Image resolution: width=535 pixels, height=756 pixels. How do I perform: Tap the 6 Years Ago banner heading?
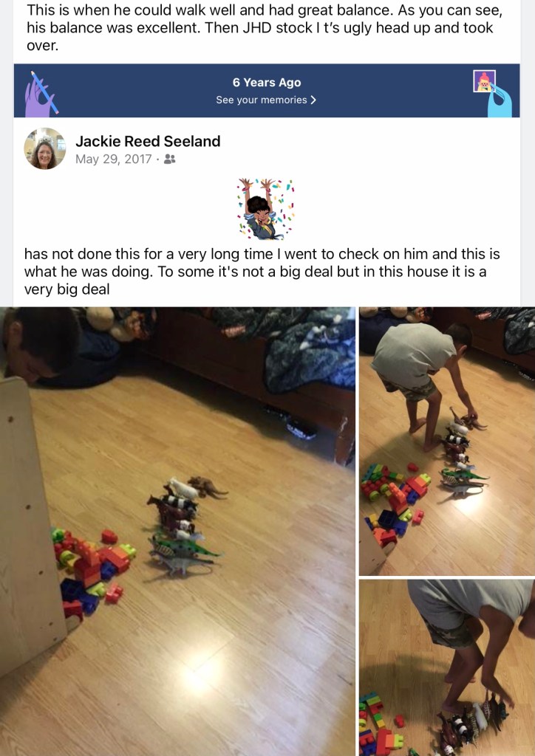[x=266, y=83]
